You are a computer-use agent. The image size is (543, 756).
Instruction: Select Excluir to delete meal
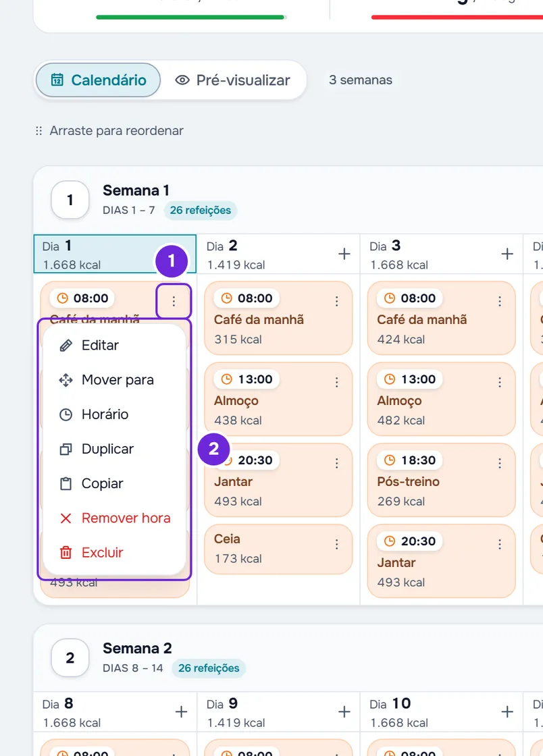(114, 553)
